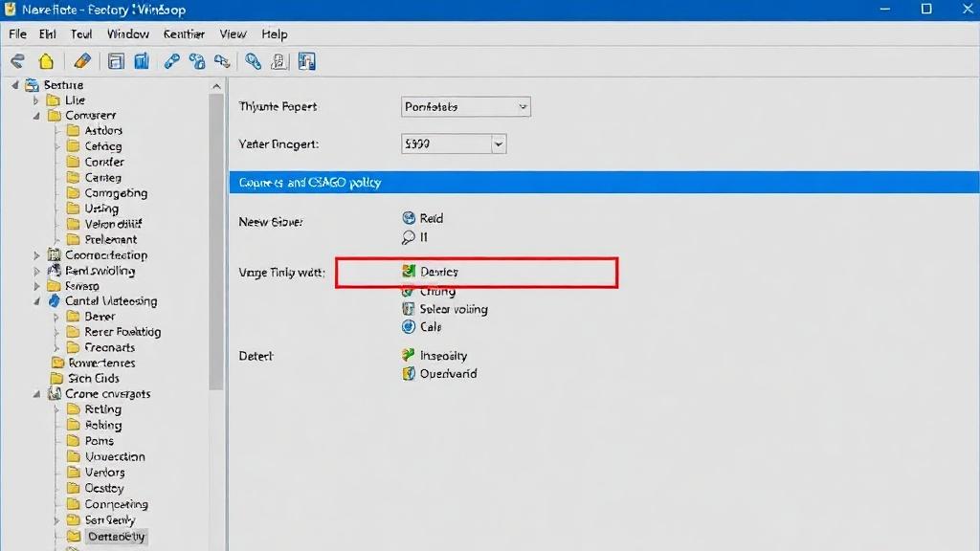This screenshot has width=980, height=551.
Task: Click the yellow shield icon beside Ouerlvarid
Action: click(x=408, y=374)
